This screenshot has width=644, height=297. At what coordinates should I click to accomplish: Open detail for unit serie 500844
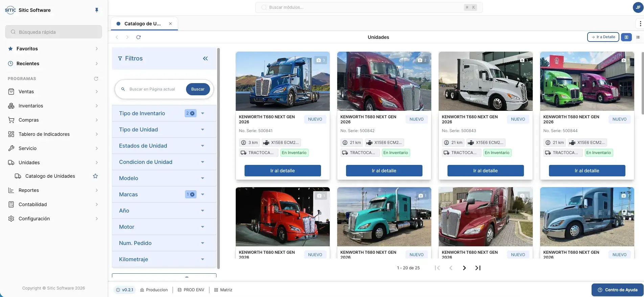[x=587, y=171]
